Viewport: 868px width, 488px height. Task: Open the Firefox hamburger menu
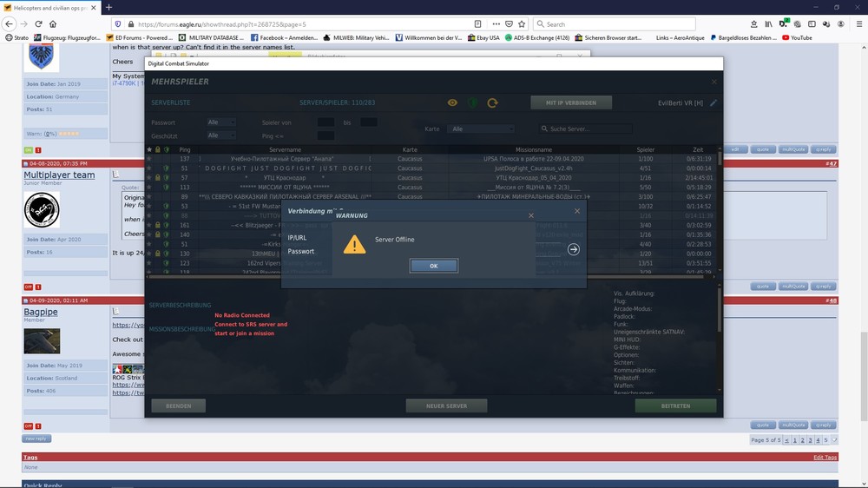coord(858,23)
